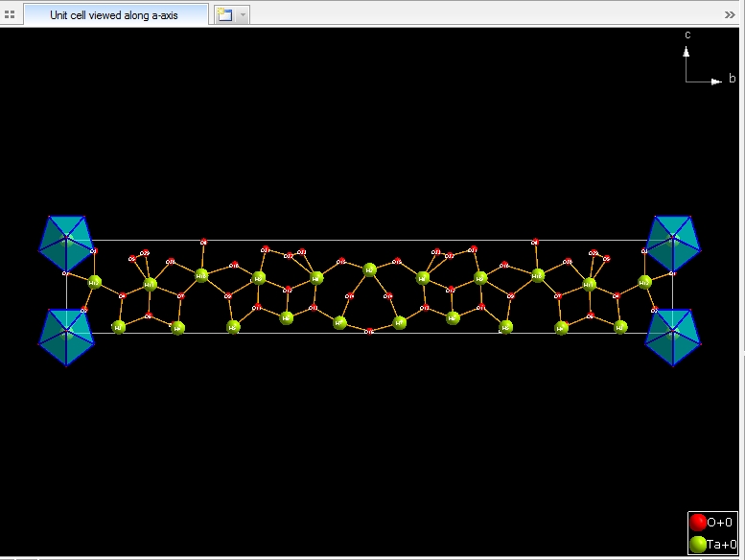745x560 pixels.
Task: Click the new view tab icon
Action: 223,14
